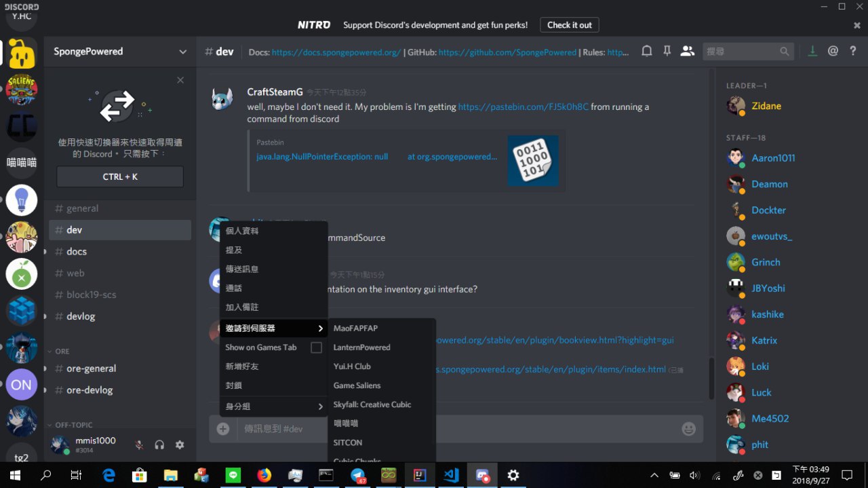The height and width of the screenshot is (488, 868).
Task: Close the quick switcher tip
Action: (x=180, y=80)
